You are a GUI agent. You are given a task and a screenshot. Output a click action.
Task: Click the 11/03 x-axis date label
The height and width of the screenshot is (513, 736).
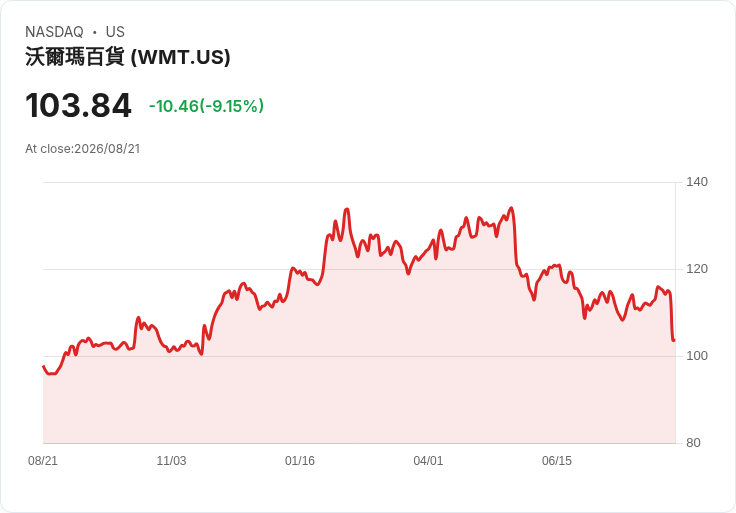pos(171,461)
